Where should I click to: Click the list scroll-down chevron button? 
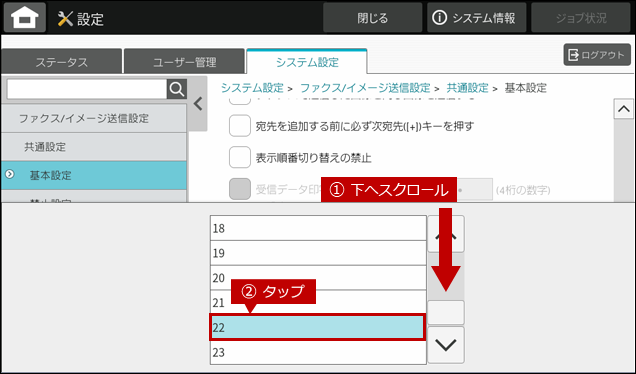(446, 345)
